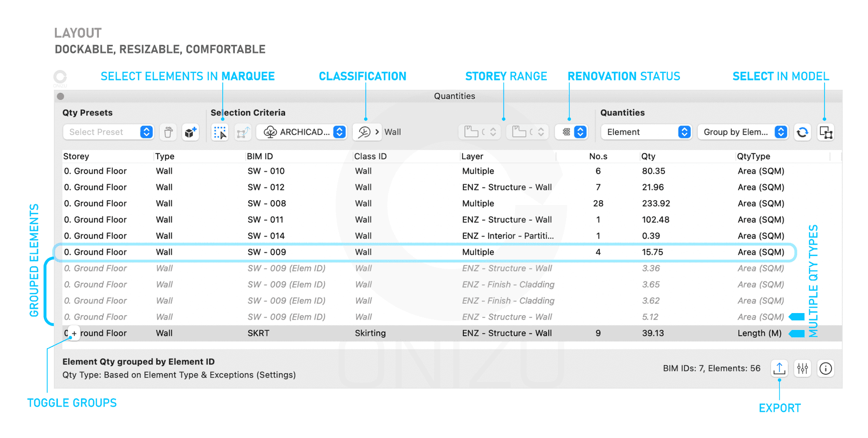This screenshot has height=438, width=868.
Task: Click the delete preset trash icon
Action: (x=168, y=132)
